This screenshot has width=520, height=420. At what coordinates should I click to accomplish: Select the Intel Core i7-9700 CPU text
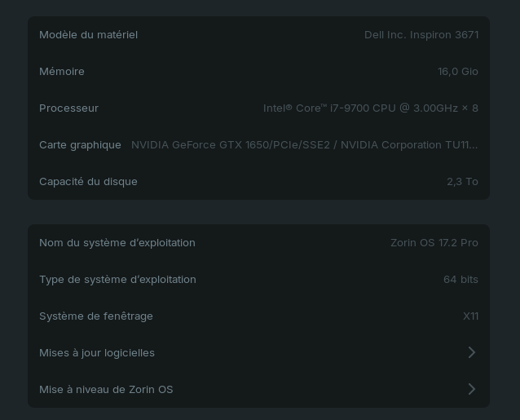370,108
